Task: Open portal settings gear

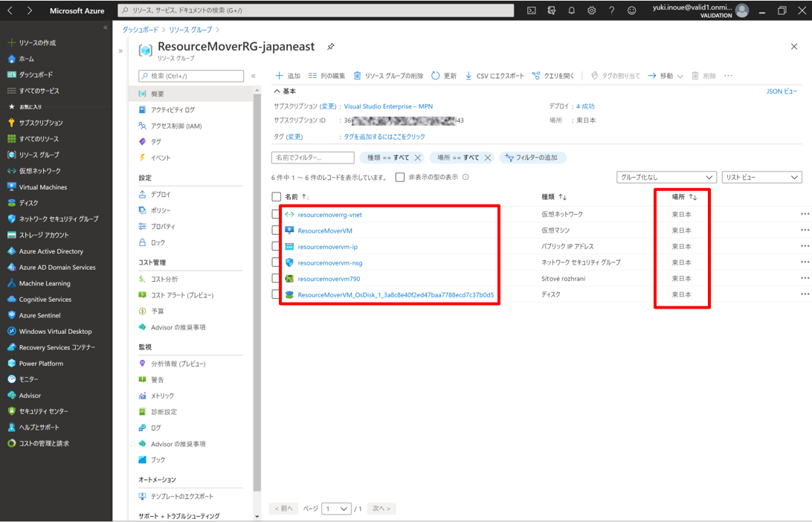Action: point(591,10)
